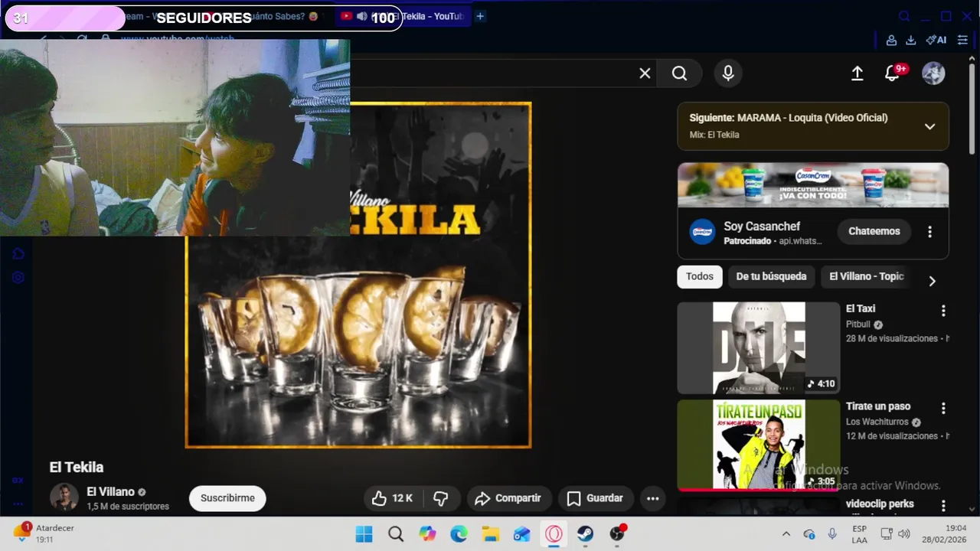Open Microsoft Edge from taskbar
Image resolution: width=980 pixels, height=551 pixels.
[x=459, y=534]
